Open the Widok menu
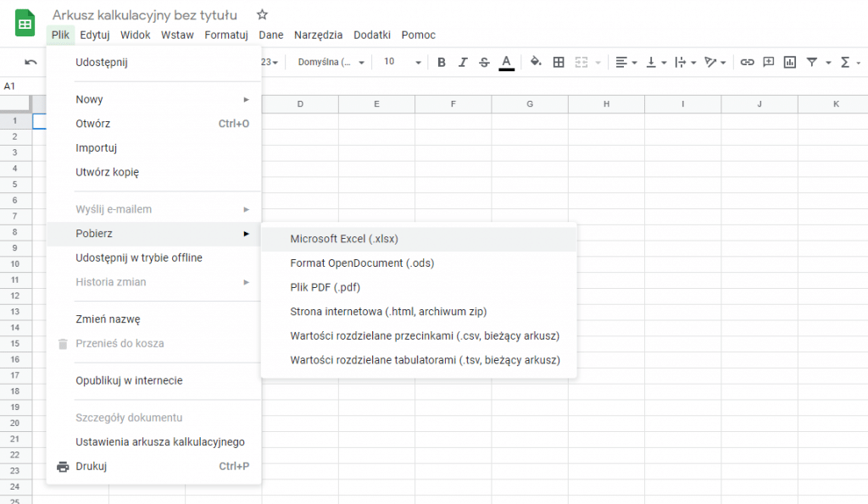This screenshot has width=868, height=504. coord(135,35)
